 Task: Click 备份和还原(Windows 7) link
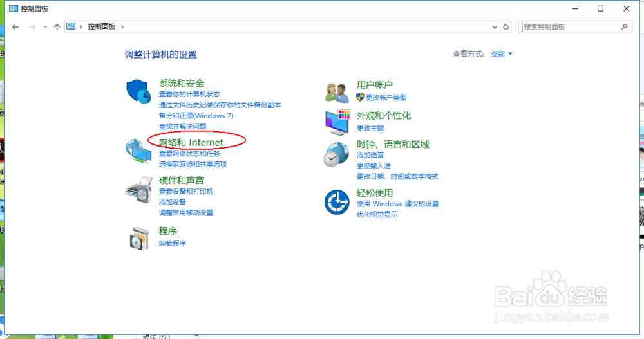(x=196, y=116)
